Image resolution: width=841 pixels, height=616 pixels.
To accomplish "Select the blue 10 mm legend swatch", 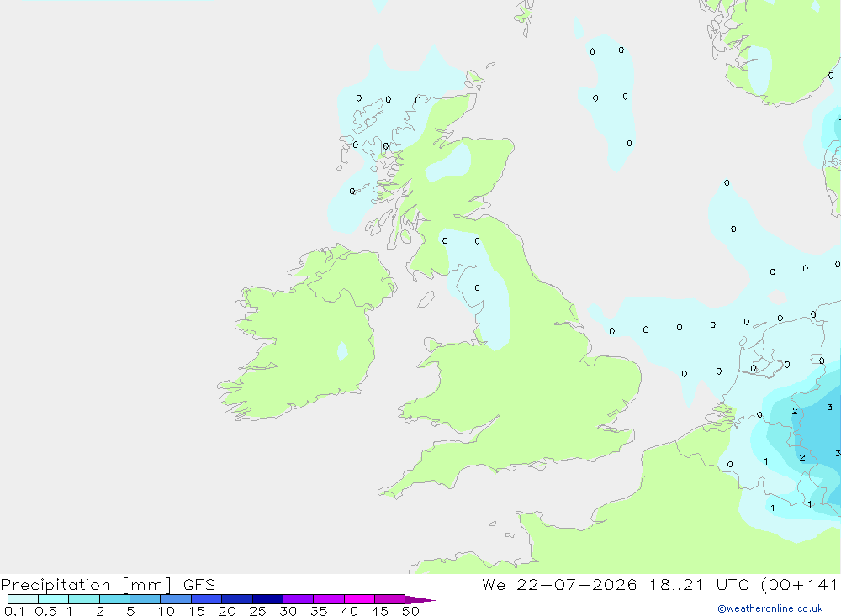I will [x=176, y=599].
